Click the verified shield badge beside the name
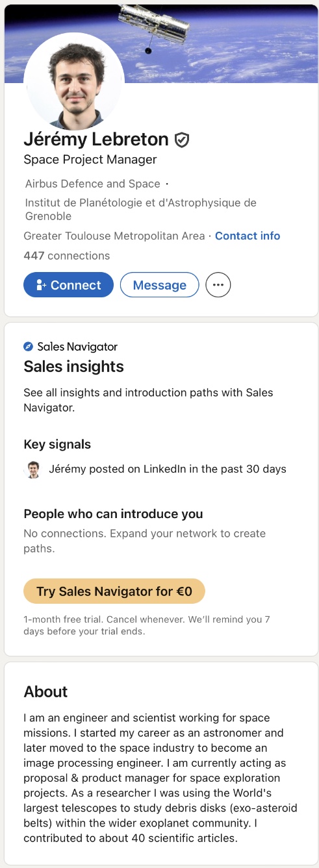 point(182,140)
